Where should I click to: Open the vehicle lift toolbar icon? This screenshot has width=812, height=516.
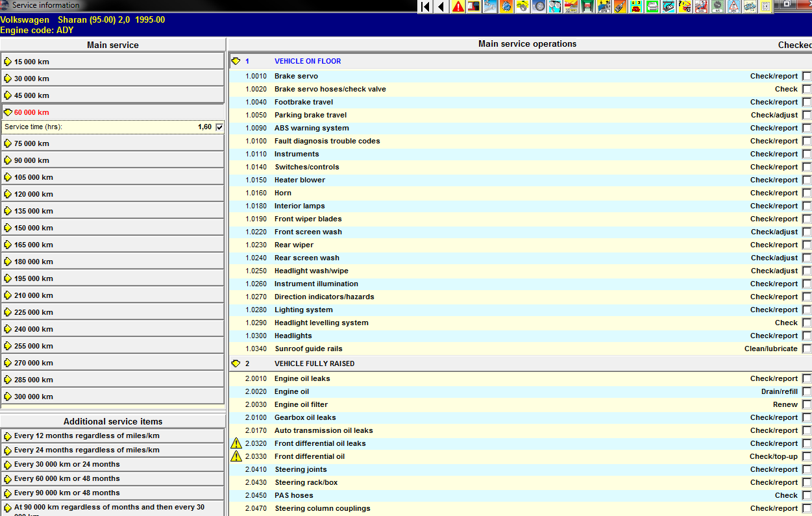pyautogui.click(x=587, y=6)
